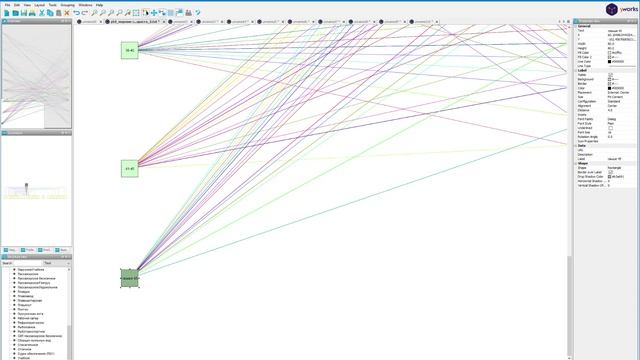Cut selection with the scissors icon

tap(42, 13)
